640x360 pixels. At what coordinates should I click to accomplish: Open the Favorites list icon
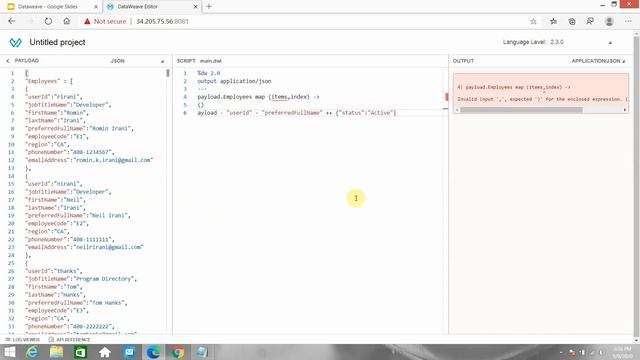[x=553, y=21]
